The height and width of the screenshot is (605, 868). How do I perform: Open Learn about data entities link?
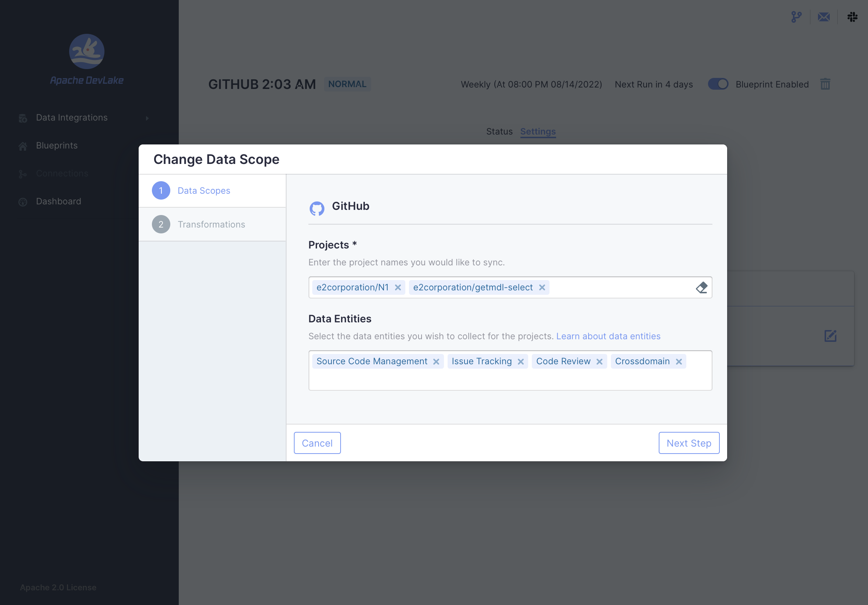608,336
